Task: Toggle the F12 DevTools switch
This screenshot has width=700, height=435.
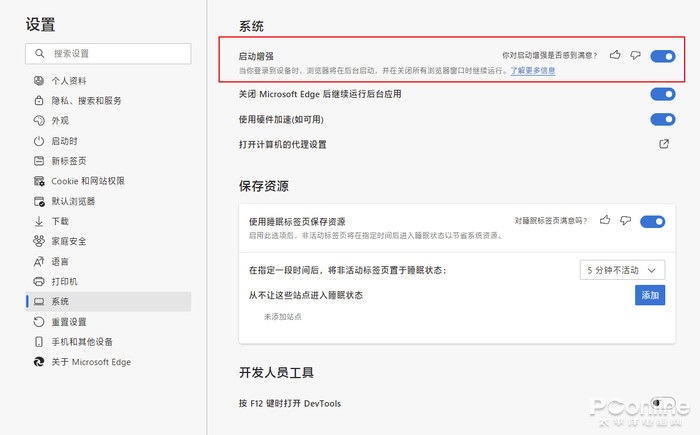Action: 662,403
